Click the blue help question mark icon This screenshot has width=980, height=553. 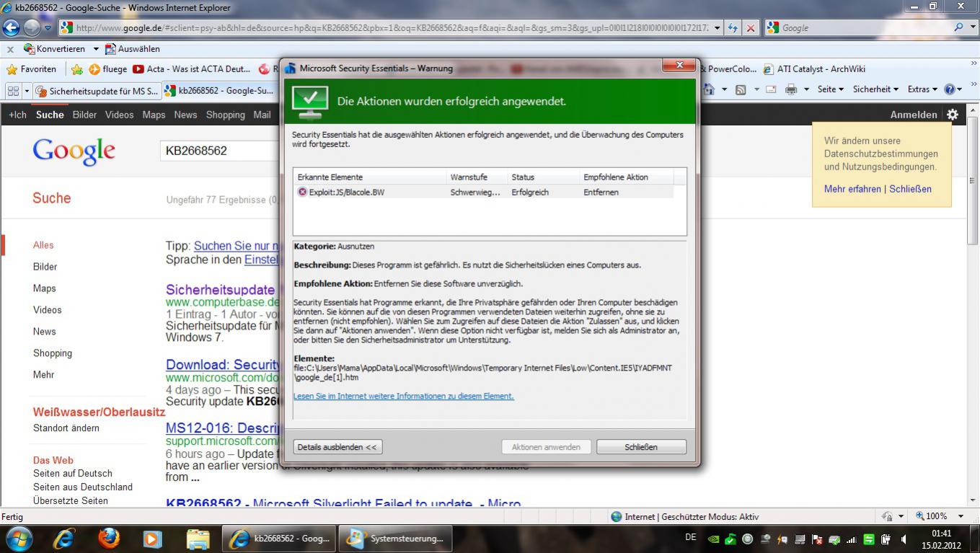click(950, 89)
